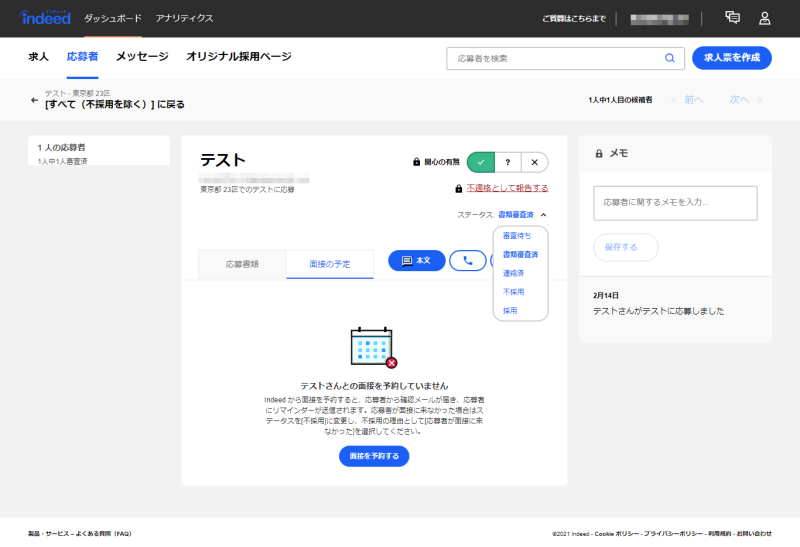Click the 不適格として報告する link
Screen dimensions: 800x547
tap(507, 188)
